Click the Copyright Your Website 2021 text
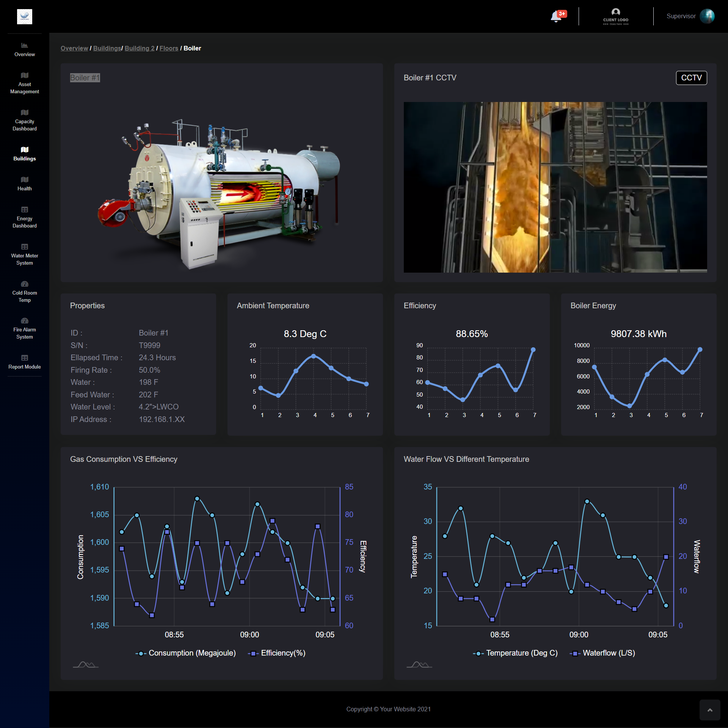 389,709
